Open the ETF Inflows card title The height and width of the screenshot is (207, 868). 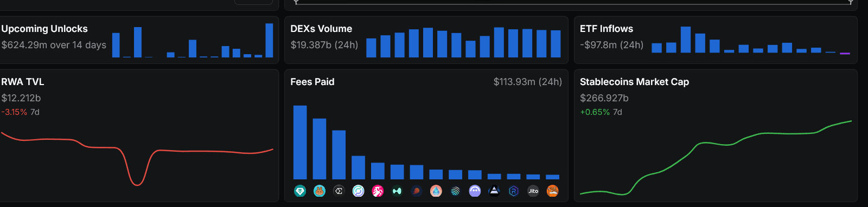607,29
